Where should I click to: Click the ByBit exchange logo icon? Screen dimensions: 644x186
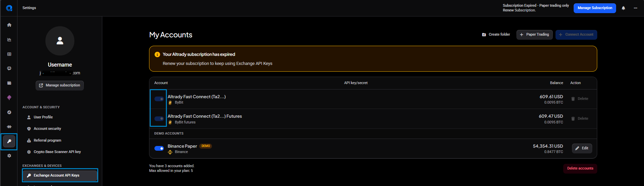pos(170,103)
